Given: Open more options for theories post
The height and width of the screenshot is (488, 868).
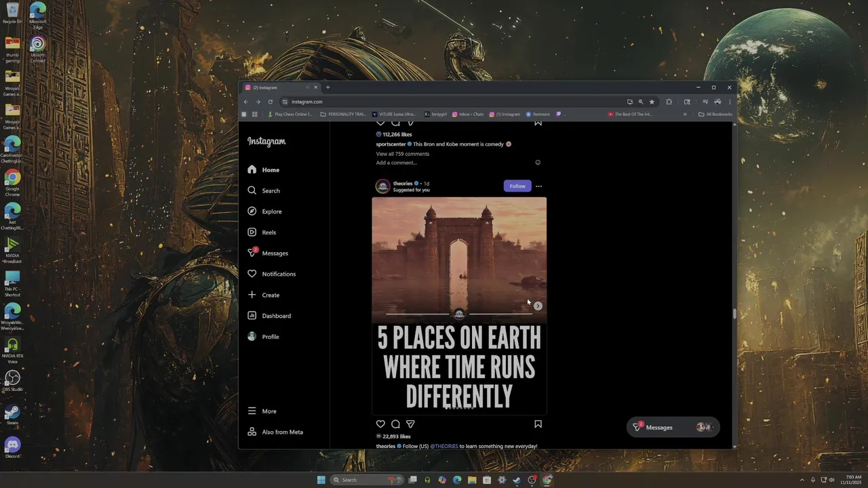Looking at the screenshot, I should point(538,186).
